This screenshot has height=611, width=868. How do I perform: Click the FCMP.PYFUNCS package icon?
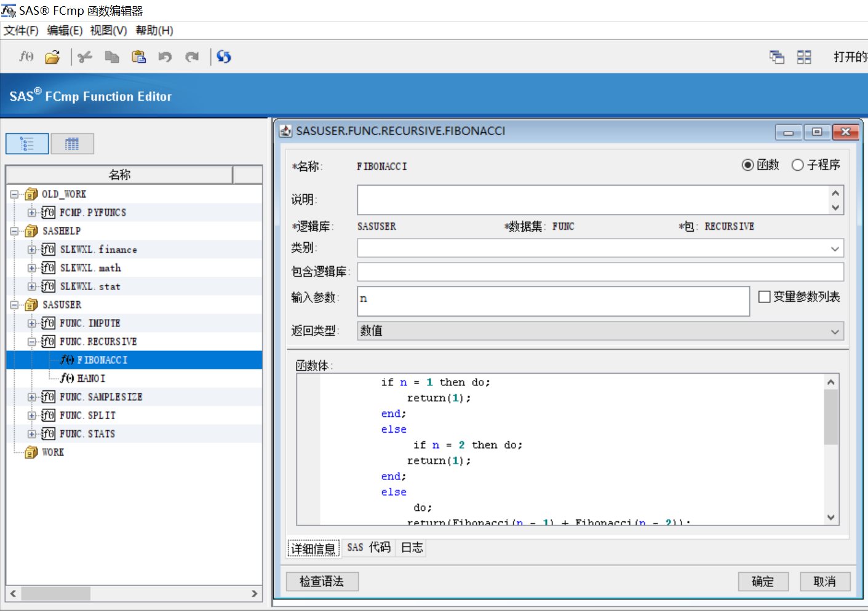[x=49, y=213]
